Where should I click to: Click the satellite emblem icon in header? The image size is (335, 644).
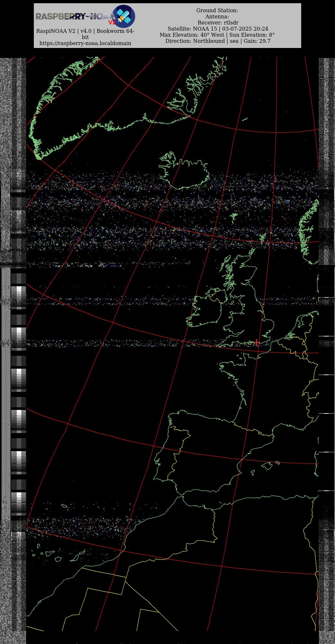coord(124,16)
